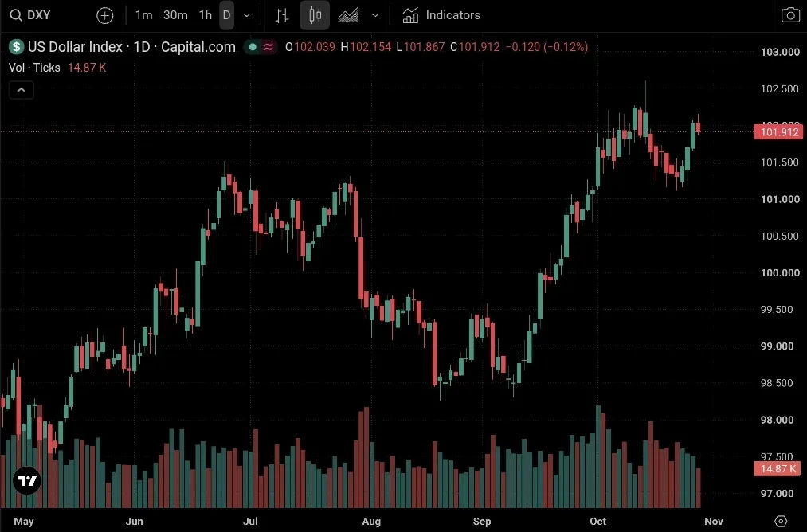Click the Vol · Ticks indicator label

tap(34, 68)
